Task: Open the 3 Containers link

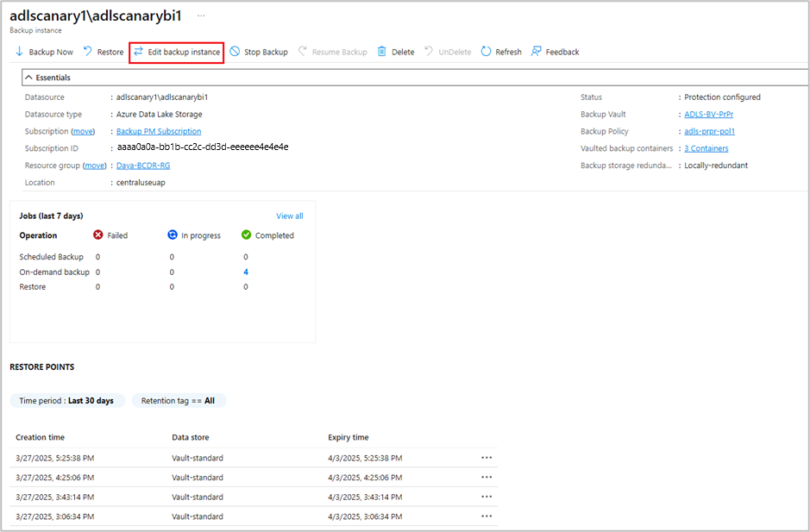Action: coord(706,148)
